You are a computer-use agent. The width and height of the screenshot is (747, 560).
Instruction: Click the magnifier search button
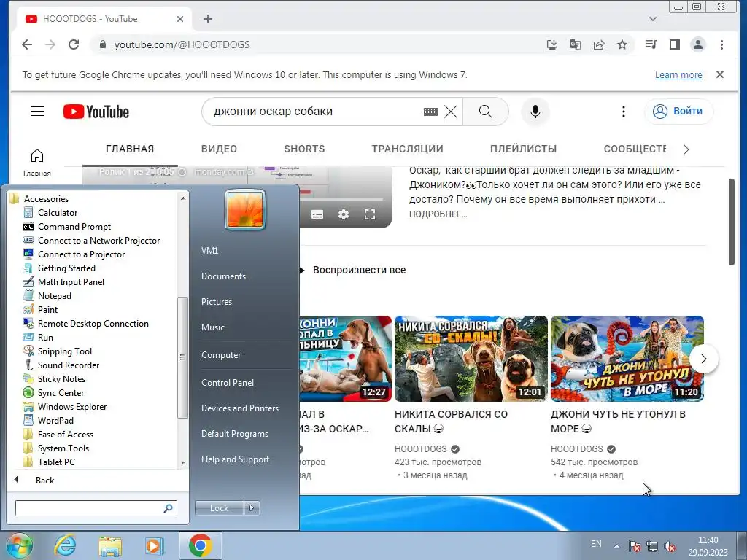tap(485, 112)
